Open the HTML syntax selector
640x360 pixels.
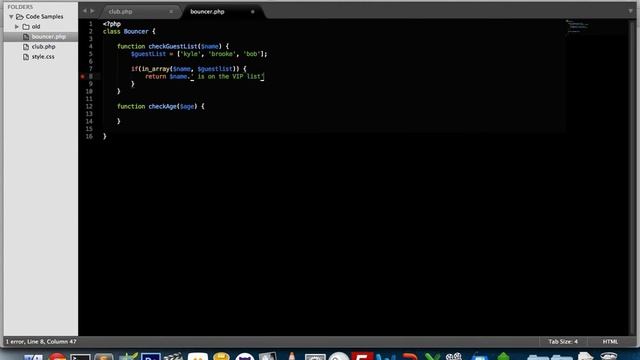pos(610,341)
